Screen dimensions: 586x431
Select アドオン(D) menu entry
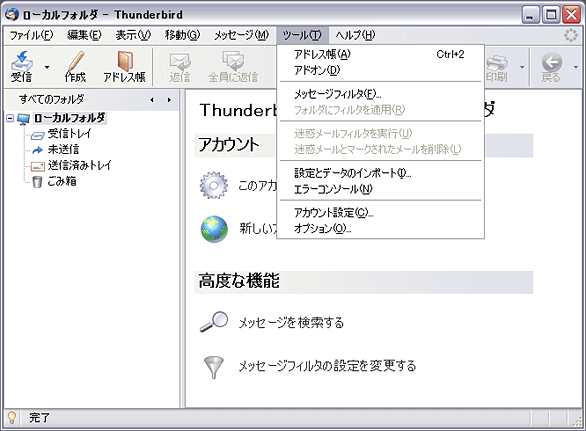tap(380, 70)
